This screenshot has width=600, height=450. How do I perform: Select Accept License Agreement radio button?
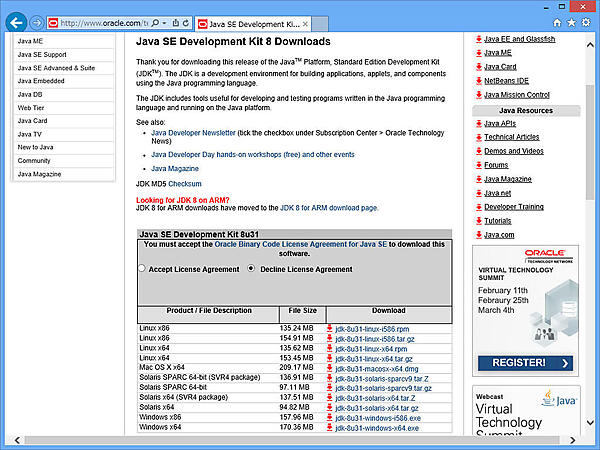[143, 269]
